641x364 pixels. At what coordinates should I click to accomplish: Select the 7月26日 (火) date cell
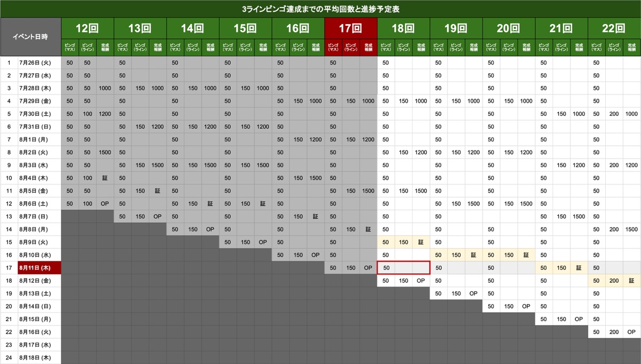coord(39,62)
